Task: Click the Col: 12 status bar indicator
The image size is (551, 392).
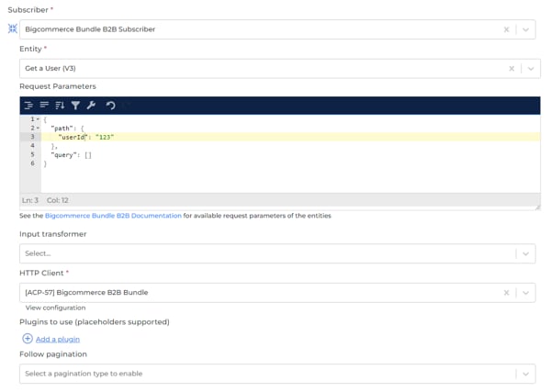Action: pos(58,200)
